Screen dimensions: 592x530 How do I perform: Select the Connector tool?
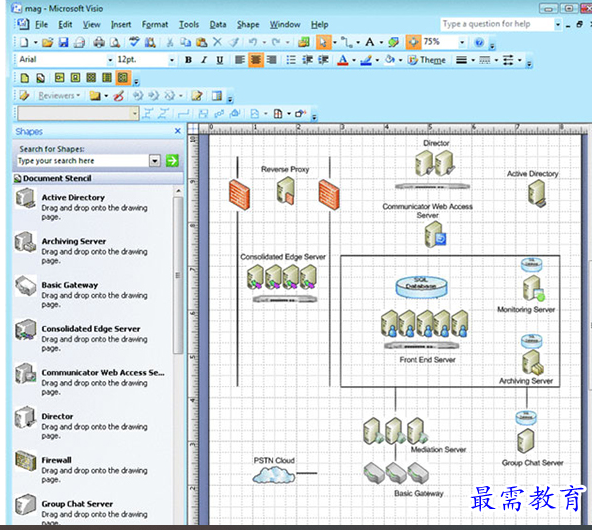tap(346, 42)
